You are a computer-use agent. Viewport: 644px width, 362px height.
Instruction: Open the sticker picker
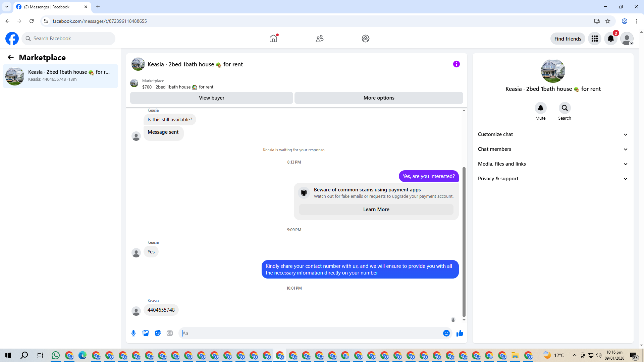tap(158, 333)
